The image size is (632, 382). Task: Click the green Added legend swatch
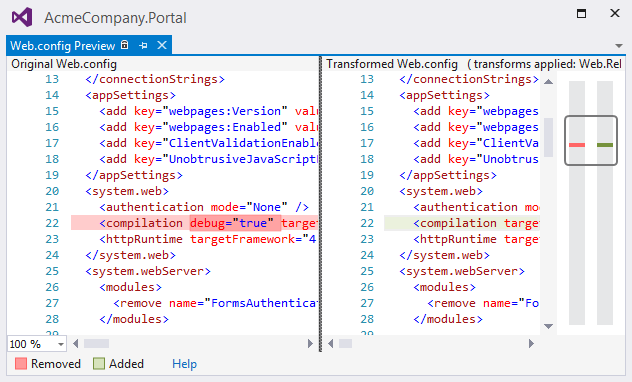pos(99,363)
